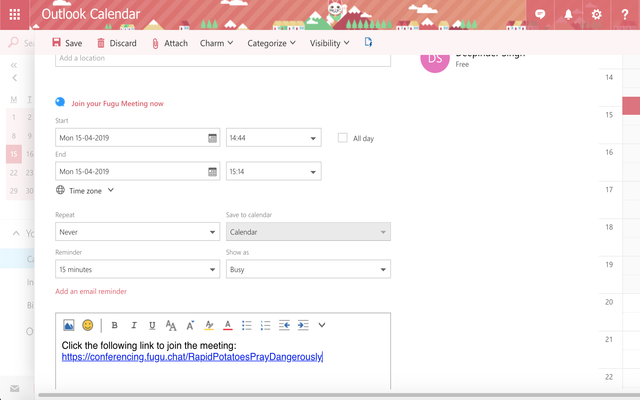Enable the All day checkbox
The image size is (640, 400).
click(343, 138)
